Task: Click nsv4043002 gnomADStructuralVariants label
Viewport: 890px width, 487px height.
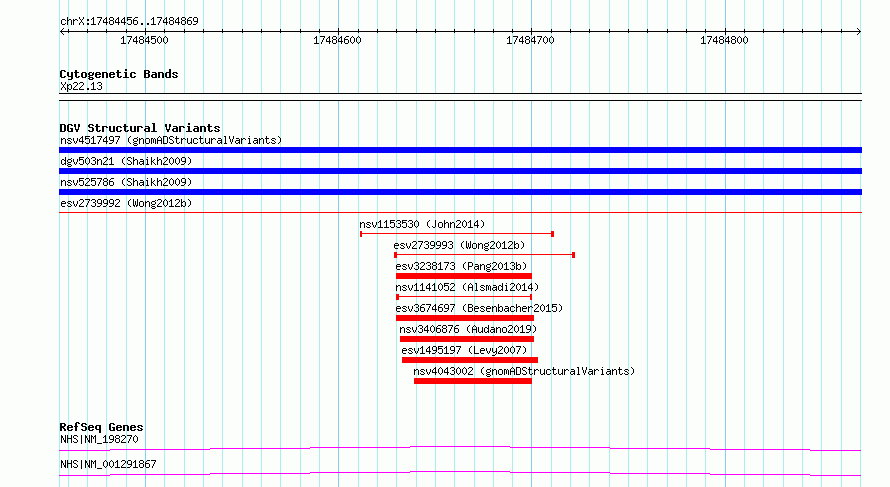Action: pyautogui.click(x=524, y=371)
